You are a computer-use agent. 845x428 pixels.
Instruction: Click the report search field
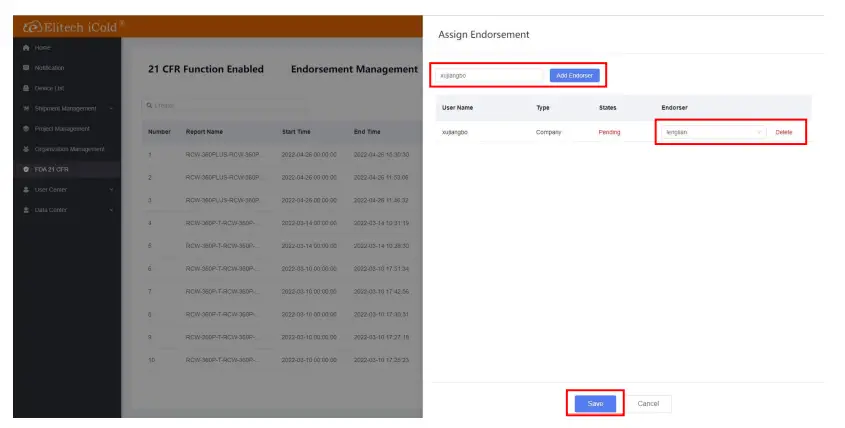[225, 106]
